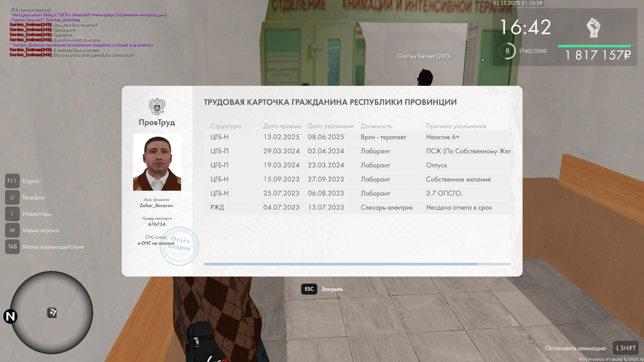Click the M player menu key icon

click(12, 230)
